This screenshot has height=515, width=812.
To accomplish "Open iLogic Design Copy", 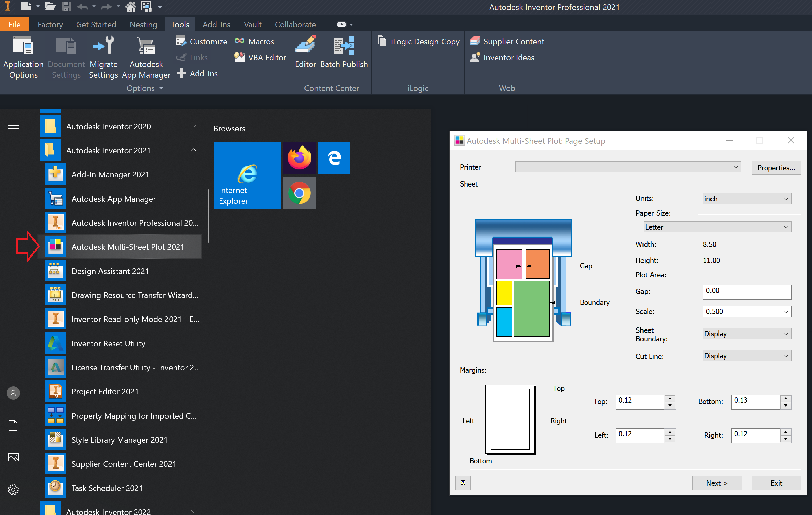I will 418,41.
